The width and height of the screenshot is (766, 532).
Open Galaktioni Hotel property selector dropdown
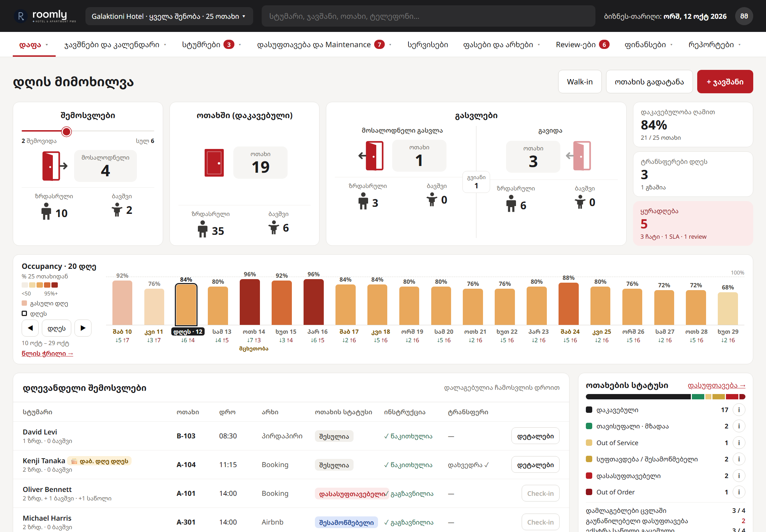[x=169, y=16]
